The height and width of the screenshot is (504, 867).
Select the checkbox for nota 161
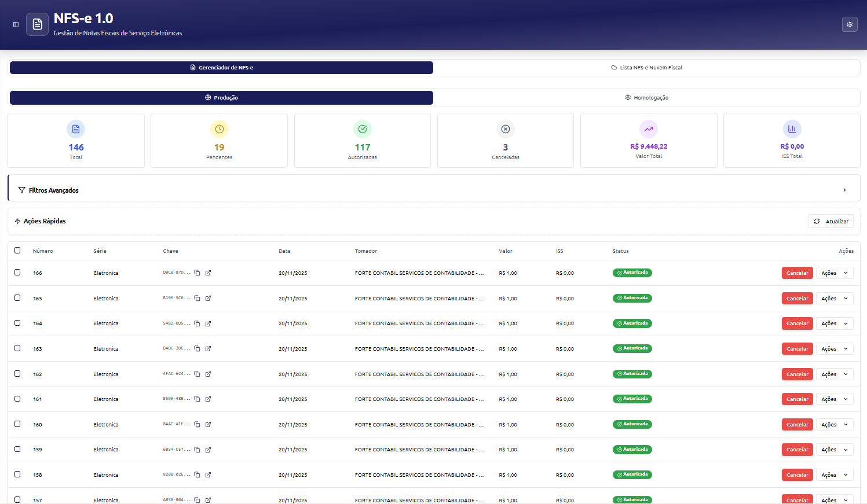(17, 399)
